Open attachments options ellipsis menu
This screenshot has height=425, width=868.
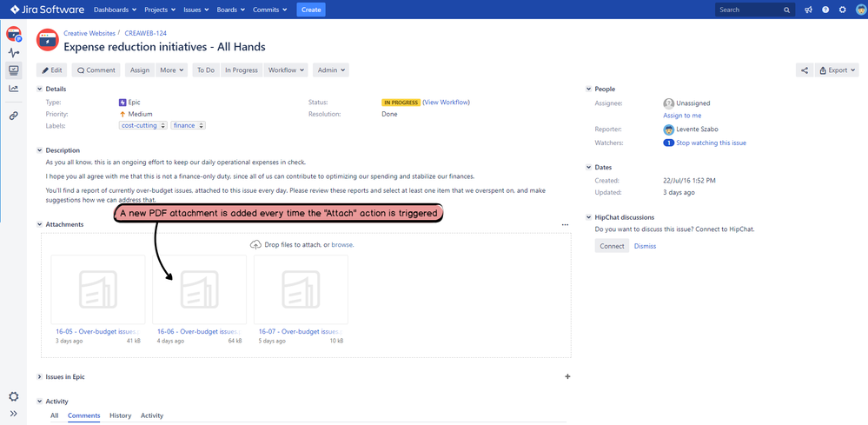click(x=565, y=225)
